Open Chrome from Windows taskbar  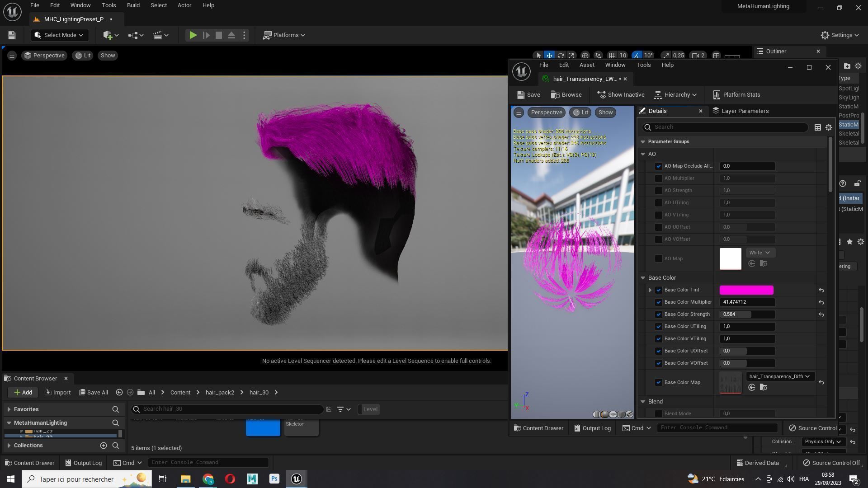coord(208,479)
